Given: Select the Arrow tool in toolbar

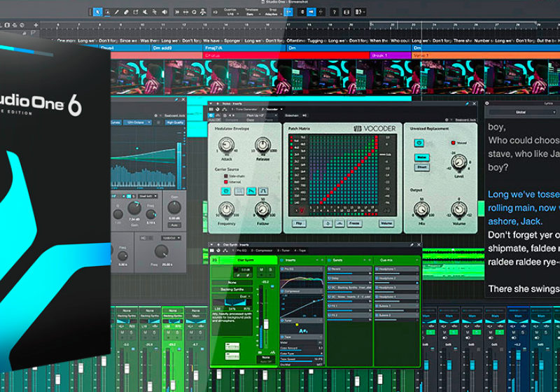Looking at the screenshot, I should pyautogui.click(x=97, y=12).
